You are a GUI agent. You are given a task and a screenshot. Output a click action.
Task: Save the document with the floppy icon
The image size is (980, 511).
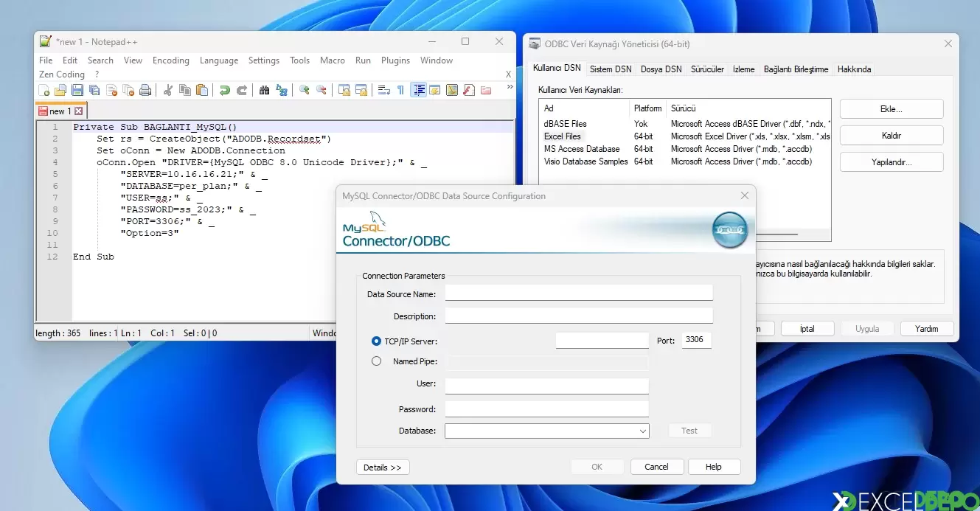point(77,91)
